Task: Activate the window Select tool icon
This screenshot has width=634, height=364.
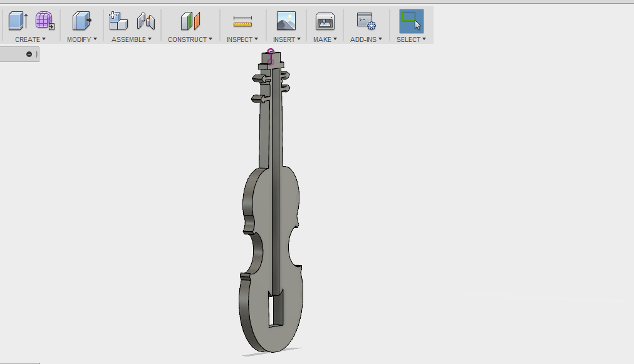Action: 411,21
